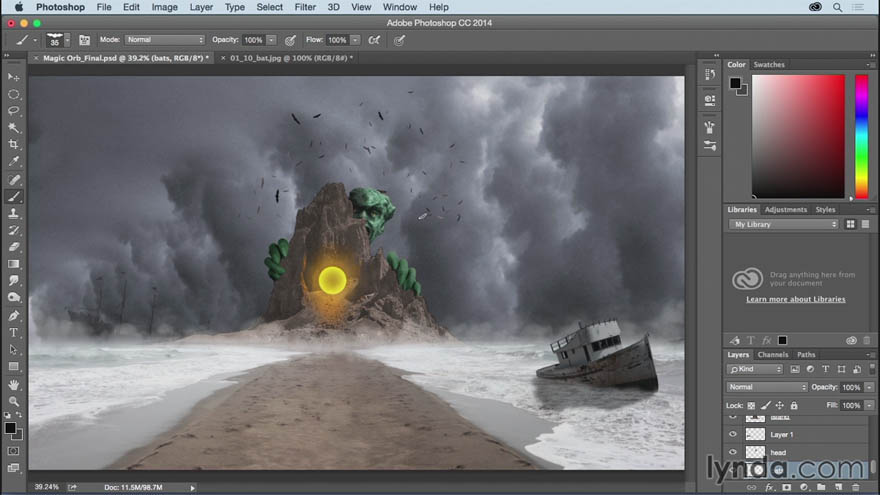Switch libraries to list view

[x=865, y=224]
